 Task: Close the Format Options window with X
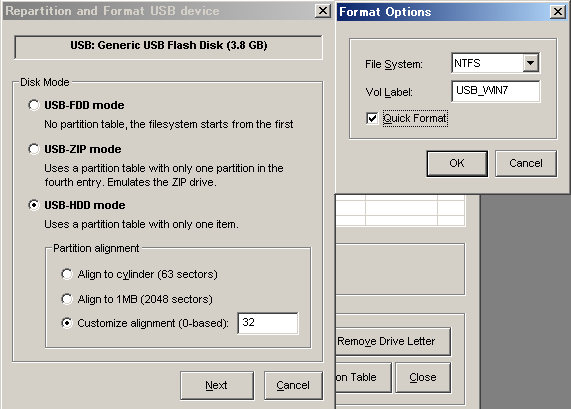(558, 12)
